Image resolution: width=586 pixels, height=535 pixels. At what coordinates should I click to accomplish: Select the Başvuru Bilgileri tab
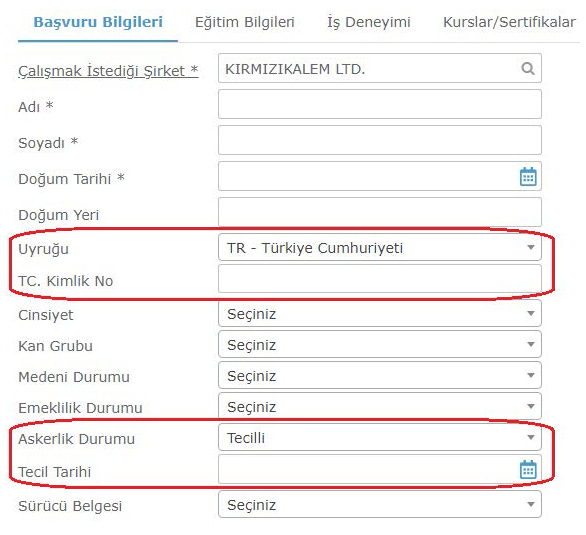98,22
